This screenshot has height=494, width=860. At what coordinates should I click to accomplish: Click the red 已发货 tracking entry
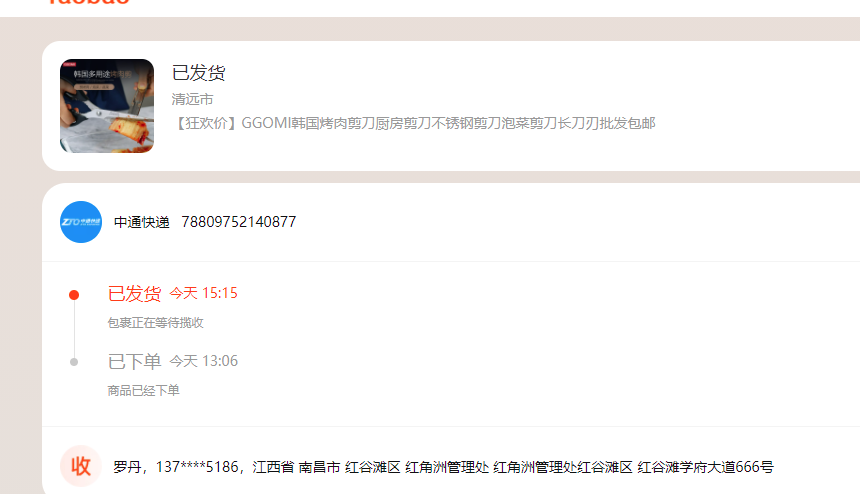pos(134,294)
